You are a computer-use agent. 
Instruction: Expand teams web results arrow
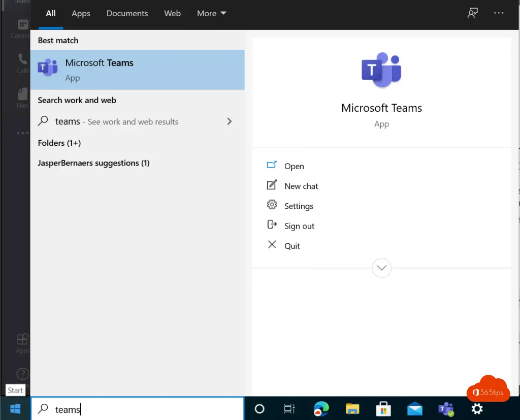(230, 121)
